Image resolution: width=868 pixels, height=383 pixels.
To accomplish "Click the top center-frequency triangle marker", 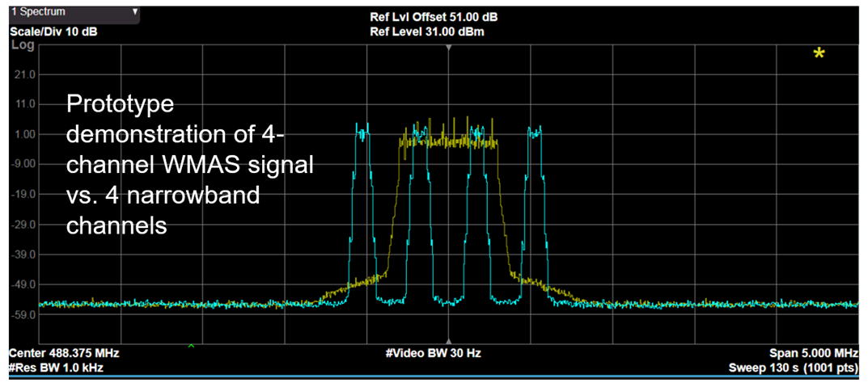I will (x=449, y=48).
